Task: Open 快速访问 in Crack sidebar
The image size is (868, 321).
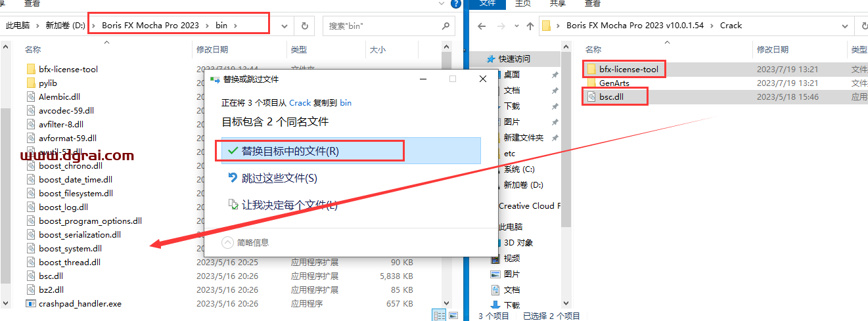Action: (514, 58)
